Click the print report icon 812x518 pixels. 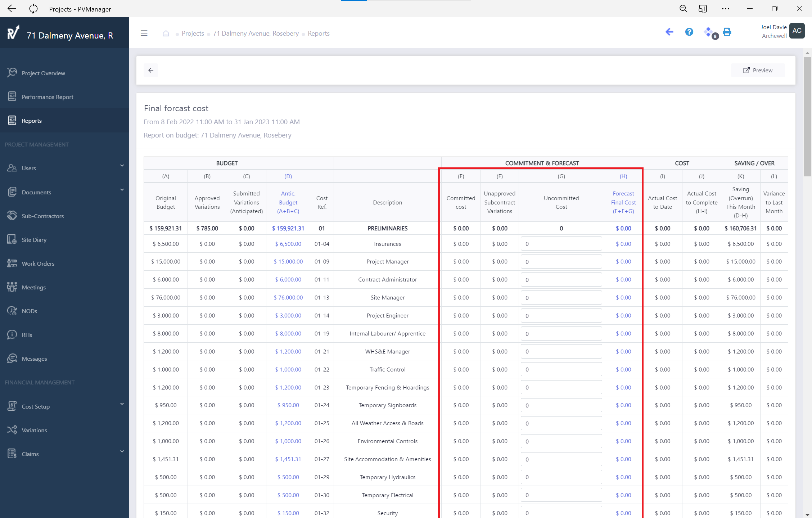click(727, 32)
